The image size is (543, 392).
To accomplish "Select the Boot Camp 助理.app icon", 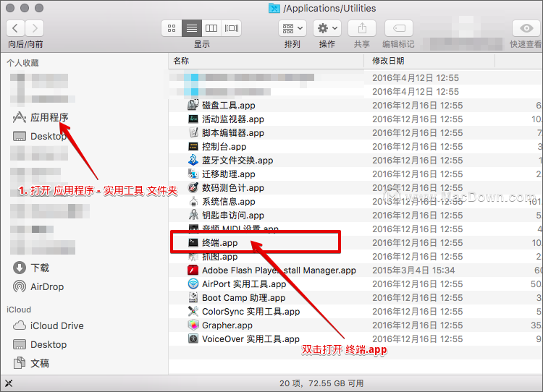I will click(193, 297).
